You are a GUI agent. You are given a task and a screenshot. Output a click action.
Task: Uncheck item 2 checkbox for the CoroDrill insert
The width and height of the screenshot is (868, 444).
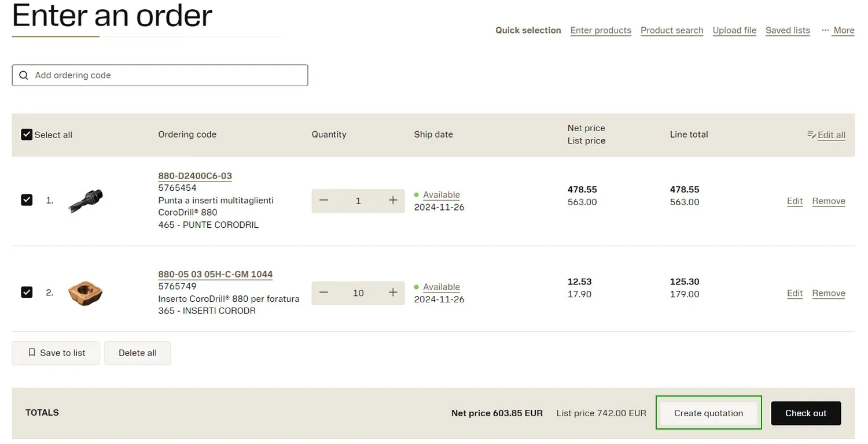pyautogui.click(x=27, y=292)
